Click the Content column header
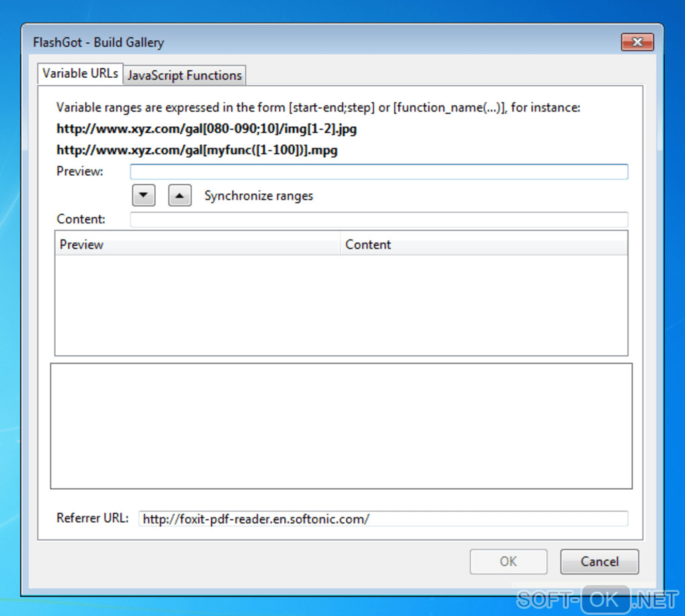This screenshot has width=685, height=616. coord(484,244)
